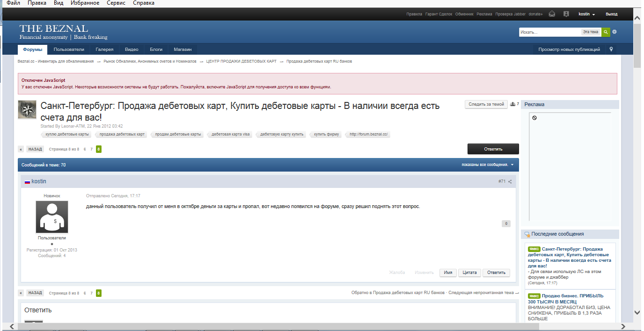Open the Избранное menu
Image resolution: width=644 pixels, height=331 pixels.
(85, 3)
